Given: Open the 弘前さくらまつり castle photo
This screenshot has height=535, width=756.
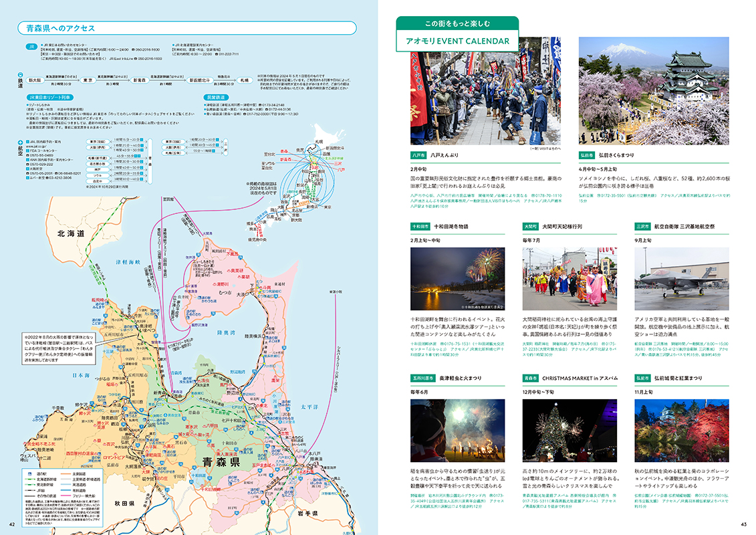Looking at the screenshot, I should pyautogui.click(x=654, y=91).
